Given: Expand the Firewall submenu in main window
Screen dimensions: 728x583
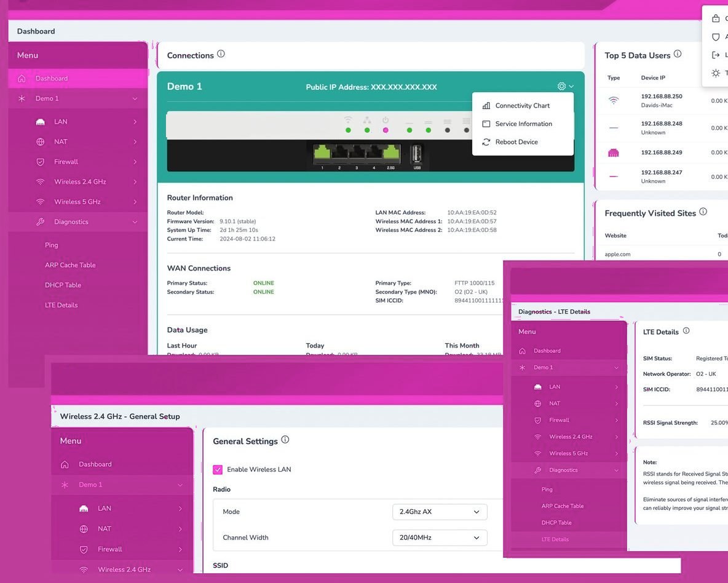Looking at the screenshot, I should (78, 162).
